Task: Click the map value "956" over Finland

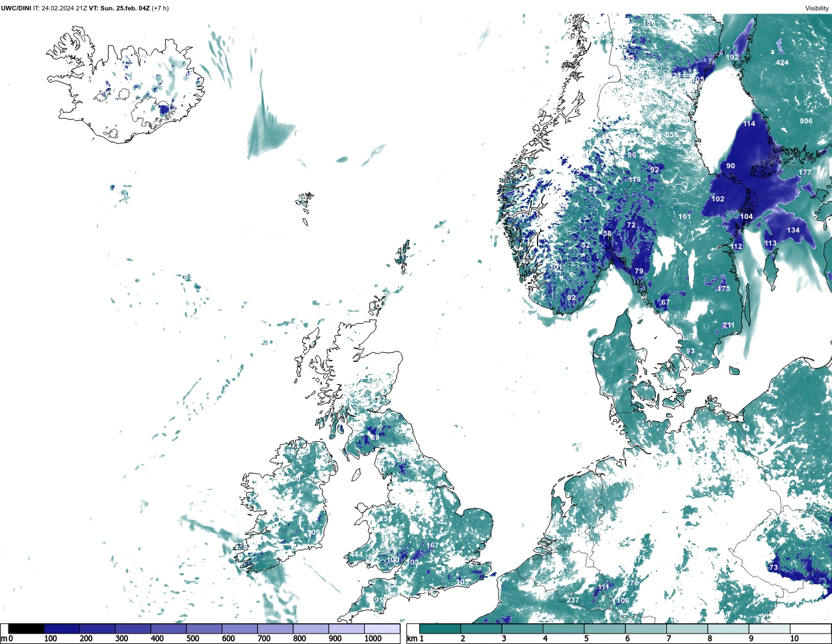Action: (806, 121)
